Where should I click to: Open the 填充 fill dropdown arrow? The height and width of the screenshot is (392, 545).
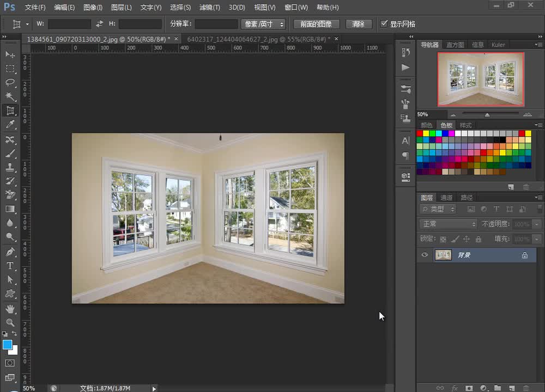tap(537, 239)
